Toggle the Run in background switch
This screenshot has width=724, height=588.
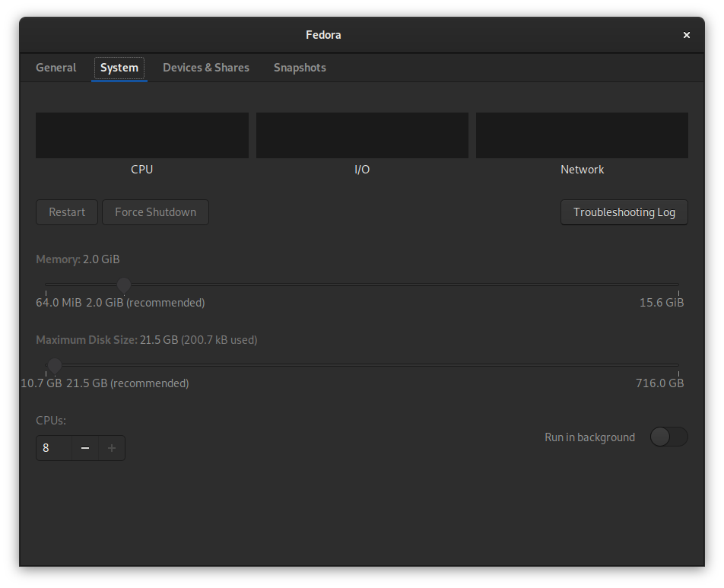[669, 437]
